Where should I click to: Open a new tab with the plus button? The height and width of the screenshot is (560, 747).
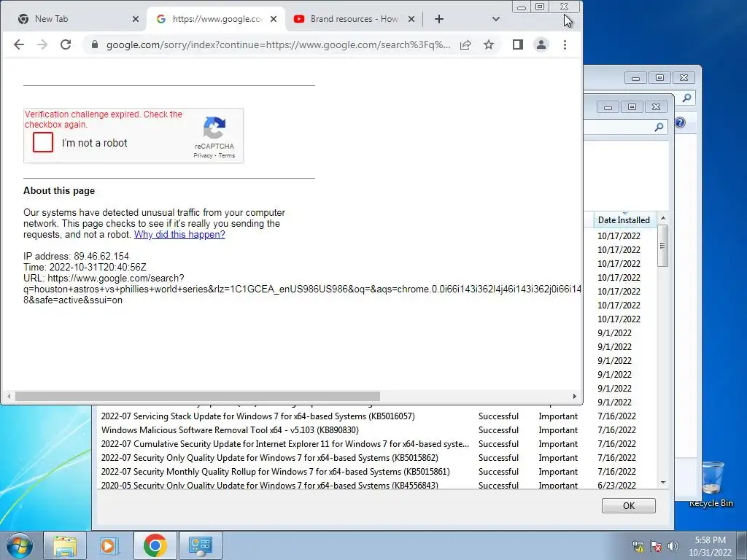click(x=439, y=19)
